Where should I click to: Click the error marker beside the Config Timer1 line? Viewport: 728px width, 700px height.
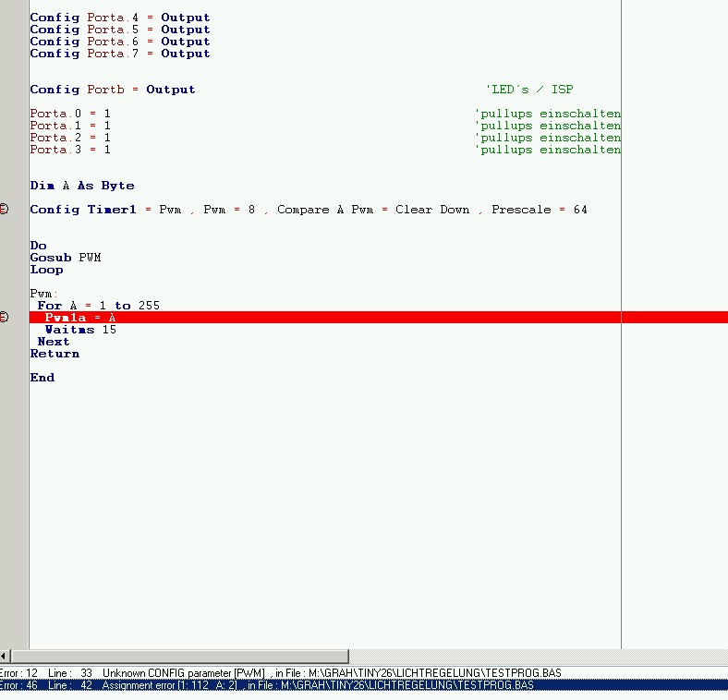coord(4,210)
